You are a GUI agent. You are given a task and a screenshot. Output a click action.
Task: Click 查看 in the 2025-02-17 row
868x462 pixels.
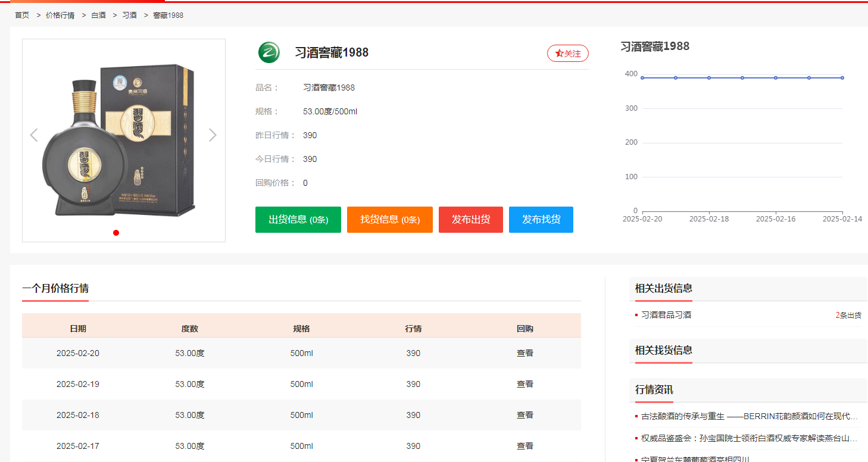coord(525,446)
